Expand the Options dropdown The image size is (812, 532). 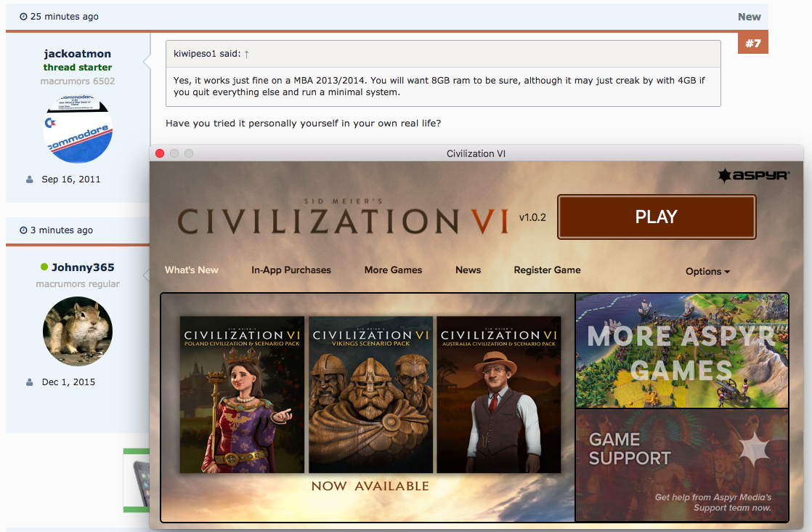click(x=707, y=271)
